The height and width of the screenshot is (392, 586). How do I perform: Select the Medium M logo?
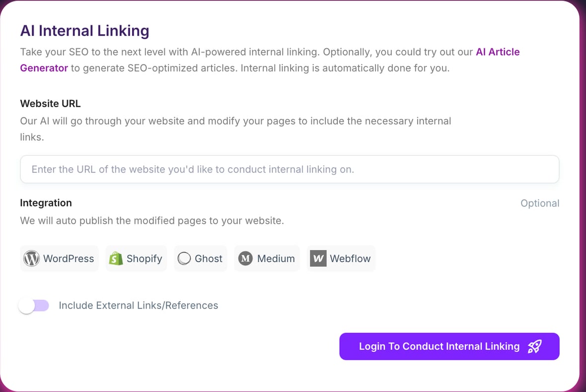point(245,259)
